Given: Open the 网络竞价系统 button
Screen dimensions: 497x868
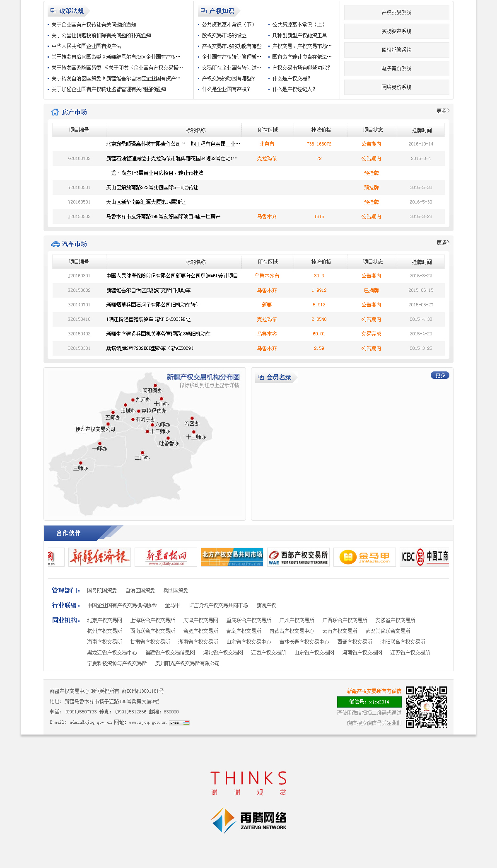Looking at the screenshot, I should coord(397,87).
